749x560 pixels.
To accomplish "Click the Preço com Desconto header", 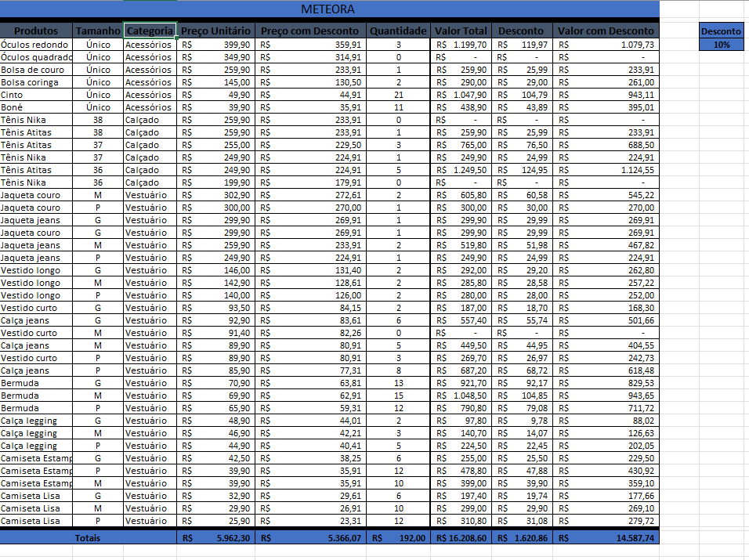I will 310,31.
